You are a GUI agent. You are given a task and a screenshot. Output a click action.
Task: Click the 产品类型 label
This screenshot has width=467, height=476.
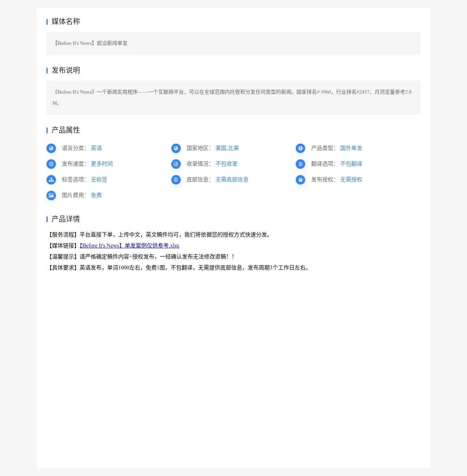point(323,148)
